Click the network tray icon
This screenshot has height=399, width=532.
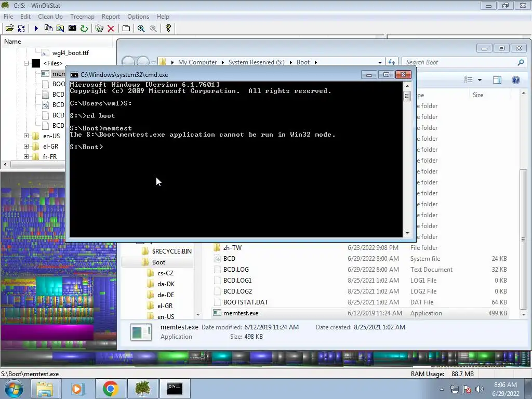454,389
